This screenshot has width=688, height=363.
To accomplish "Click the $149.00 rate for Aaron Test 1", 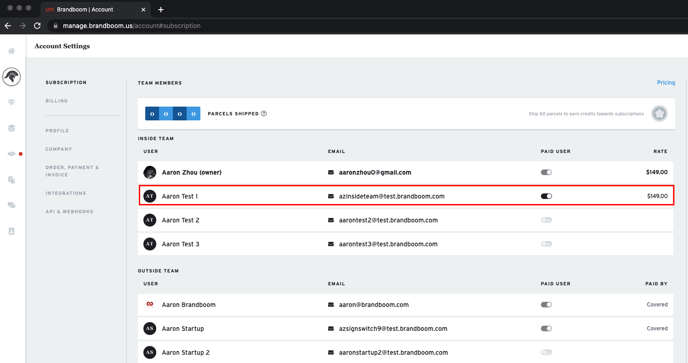I will [x=657, y=196].
